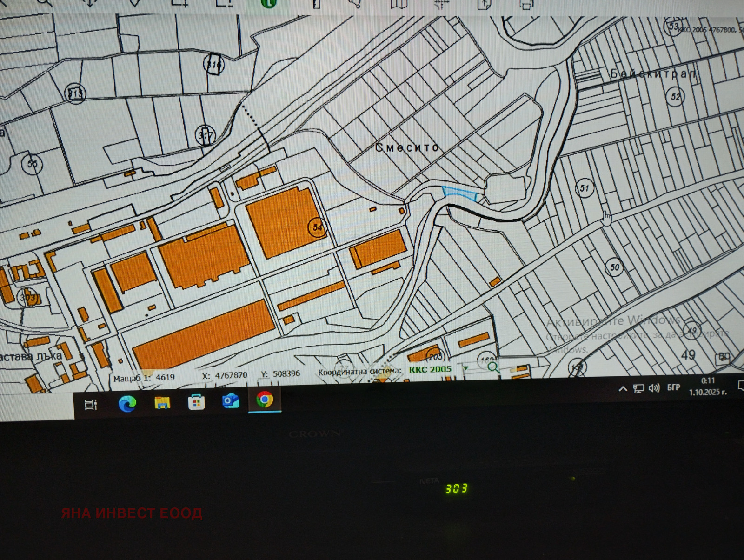Viewport: 744px width, 560px height.
Task: Click the ККС 2005 coordinate system label
Action: [430, 369]
